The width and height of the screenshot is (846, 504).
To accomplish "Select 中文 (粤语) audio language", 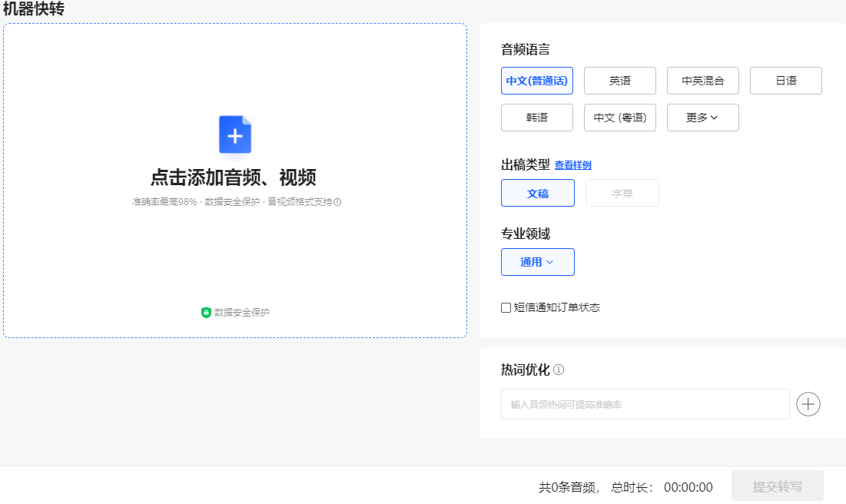I will [620, 117].
